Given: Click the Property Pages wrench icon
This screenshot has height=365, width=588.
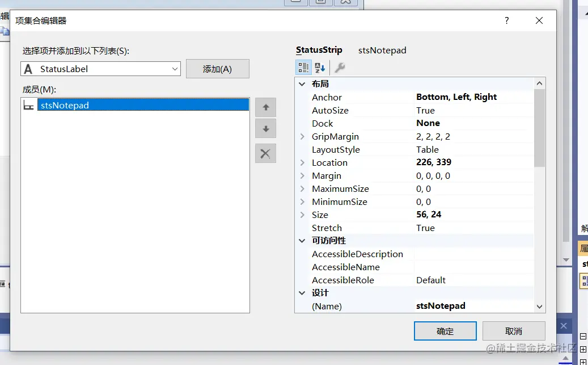Looking at the screenshot, I should point(340,68).
